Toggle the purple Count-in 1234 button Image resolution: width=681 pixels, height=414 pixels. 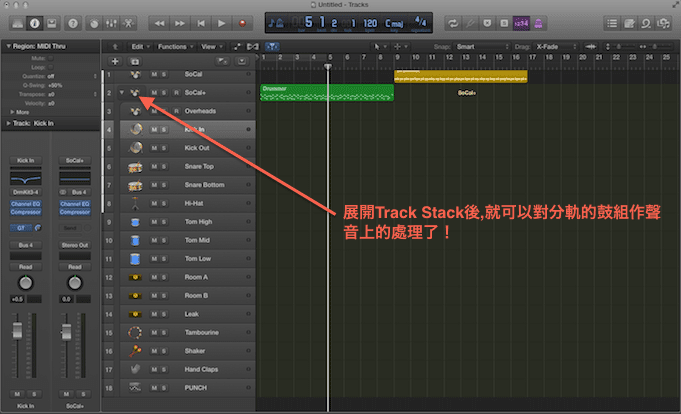tap(521, 23)
